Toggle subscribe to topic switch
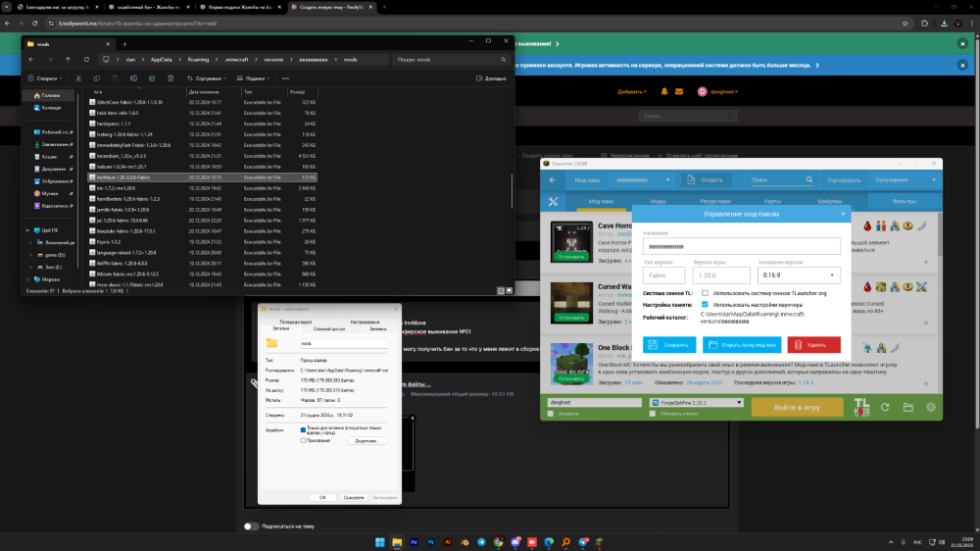Viewport: 980px width, 551px height. coord(251,526)
